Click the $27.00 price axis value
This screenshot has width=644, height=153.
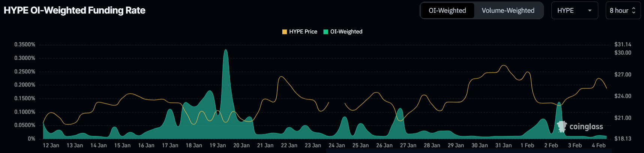coord(623,74)
